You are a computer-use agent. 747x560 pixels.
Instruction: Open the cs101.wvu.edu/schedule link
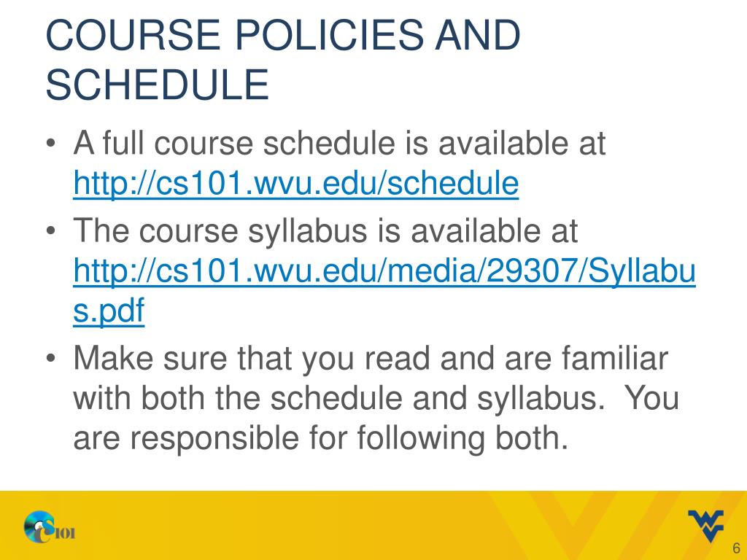[x=296, y=183]
